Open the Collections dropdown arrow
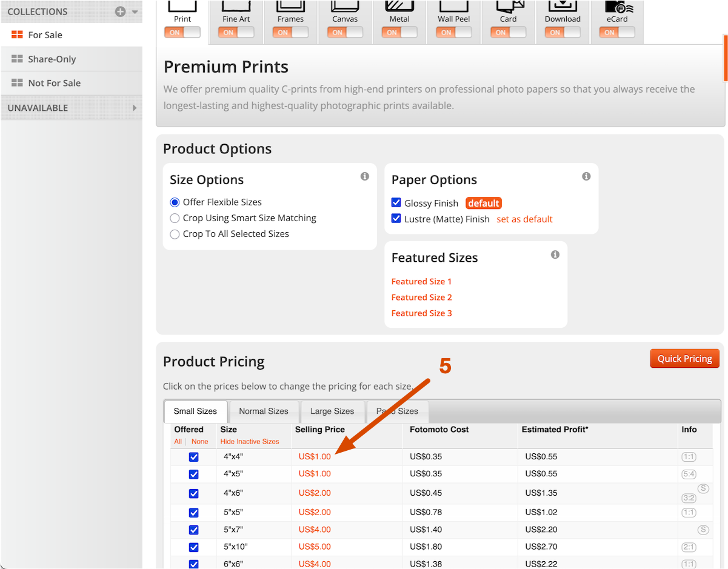The image size is (728, 569). (135, 12)
